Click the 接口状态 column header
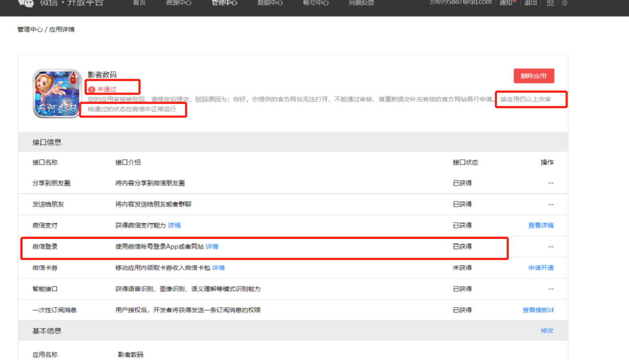This screenshot has height=364, width=629. click(465, 162)
